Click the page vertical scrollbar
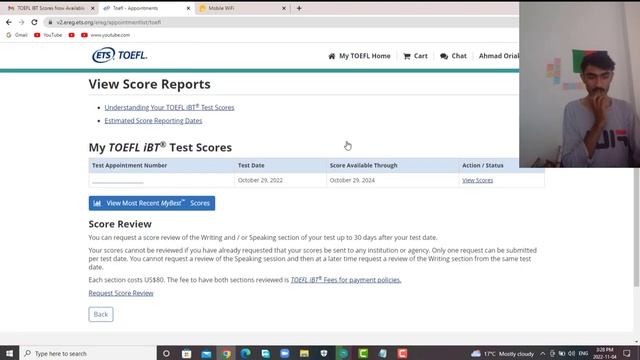Viewport: 640px width, 360px height. click(636, 227)
